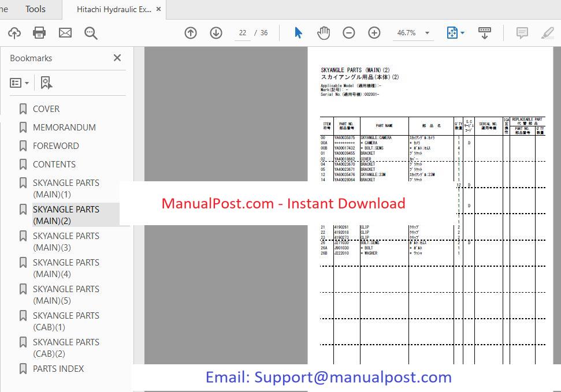This screenshot has height=392, width=561.
Task: Go to next page with down arrow
Action: [216, 33]
